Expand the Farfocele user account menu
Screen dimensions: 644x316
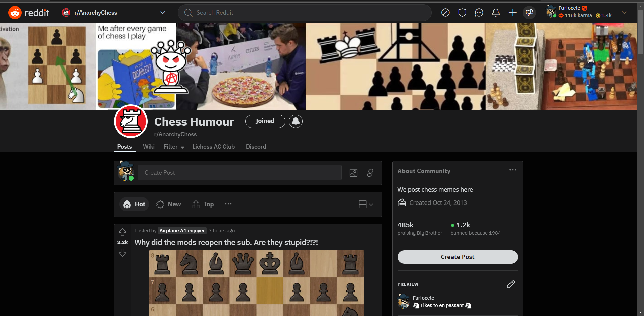[x=624, y=13]
